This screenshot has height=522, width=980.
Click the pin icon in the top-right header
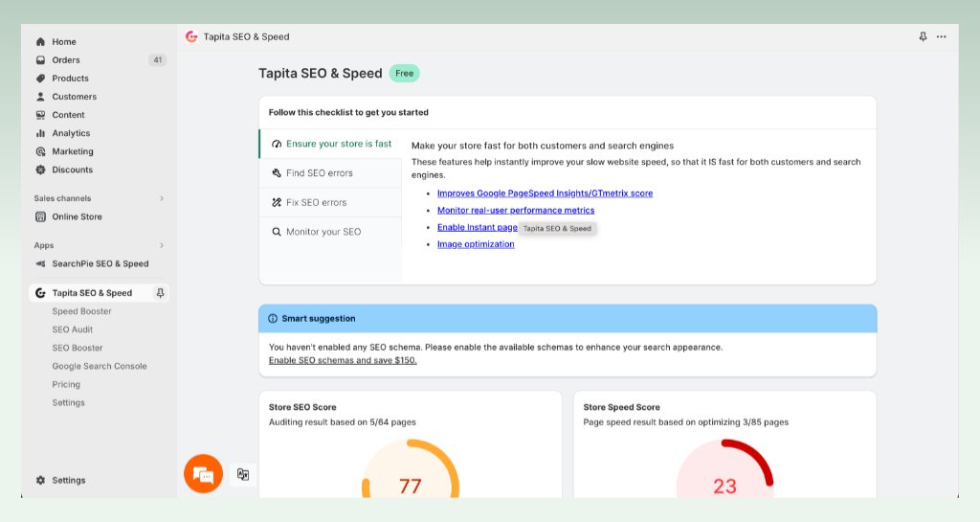pos(923,37)
